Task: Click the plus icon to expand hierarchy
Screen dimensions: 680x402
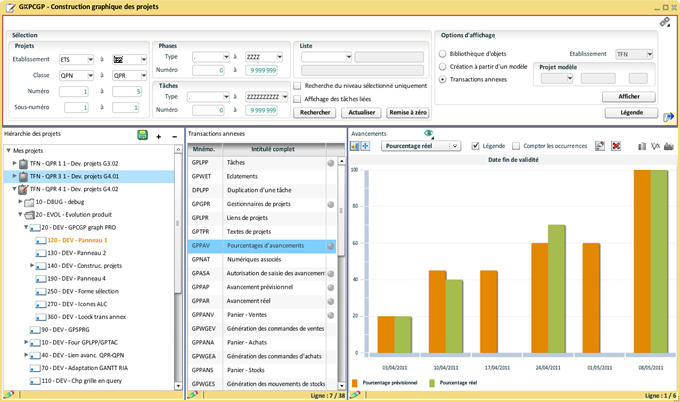Action: tap(158, 135)
